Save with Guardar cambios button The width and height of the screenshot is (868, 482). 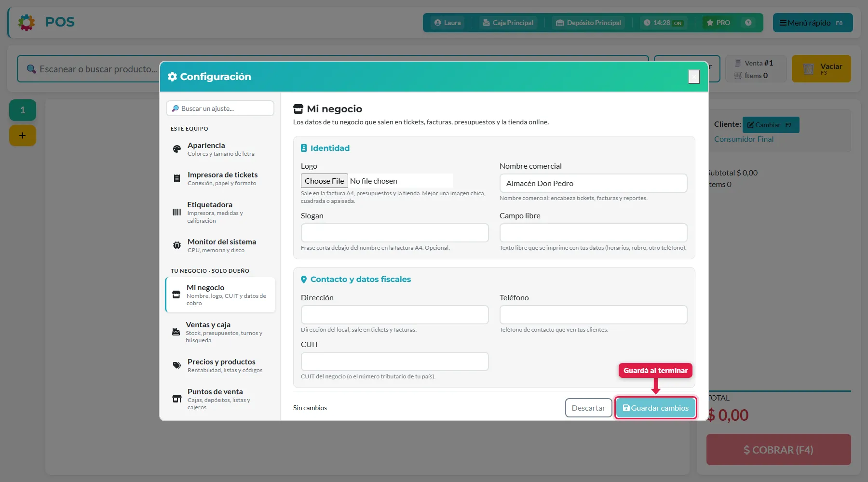click(x=656, y=408)
